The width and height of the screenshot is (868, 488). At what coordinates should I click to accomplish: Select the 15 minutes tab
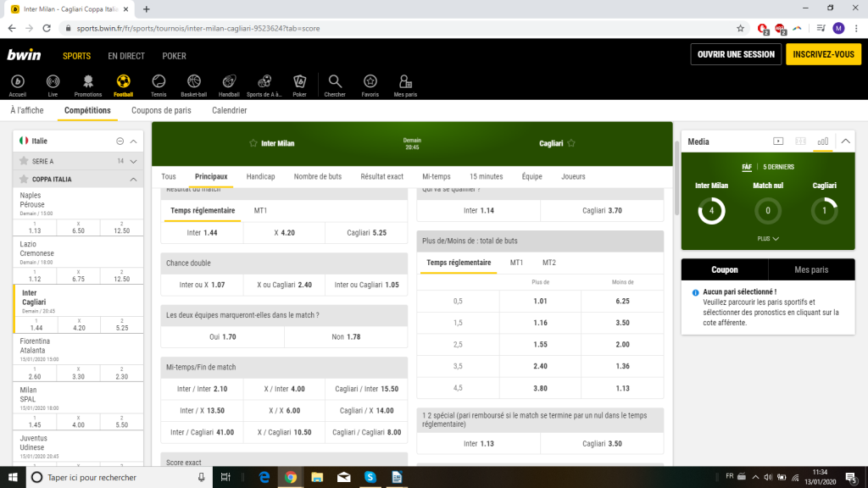[486, 176]
